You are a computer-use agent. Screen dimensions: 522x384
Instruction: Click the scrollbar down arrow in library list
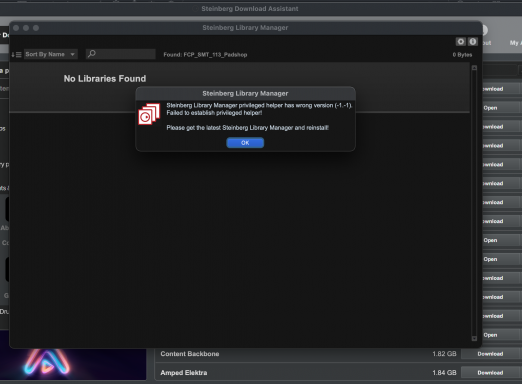pyautogui.click(x=474, y=338)
